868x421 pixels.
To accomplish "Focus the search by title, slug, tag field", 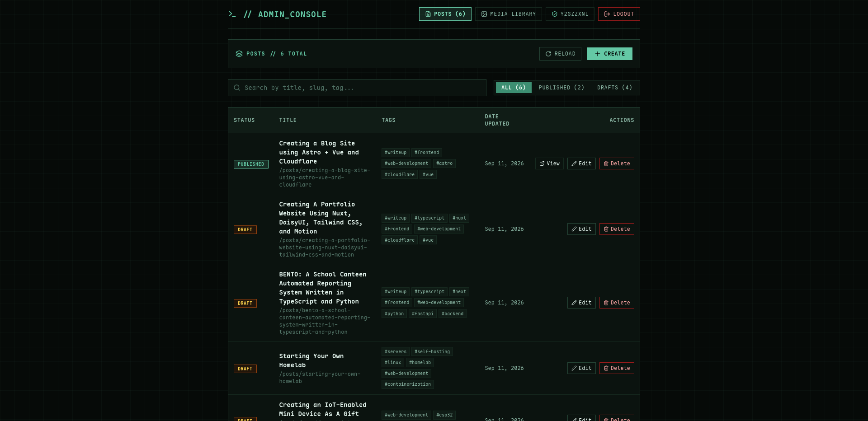I will (357, 88).
